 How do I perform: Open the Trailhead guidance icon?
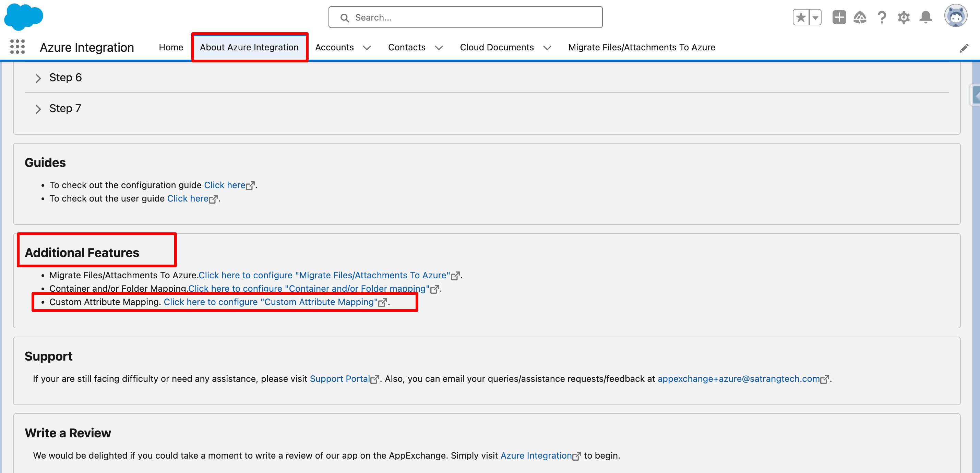tap(860, 17)
